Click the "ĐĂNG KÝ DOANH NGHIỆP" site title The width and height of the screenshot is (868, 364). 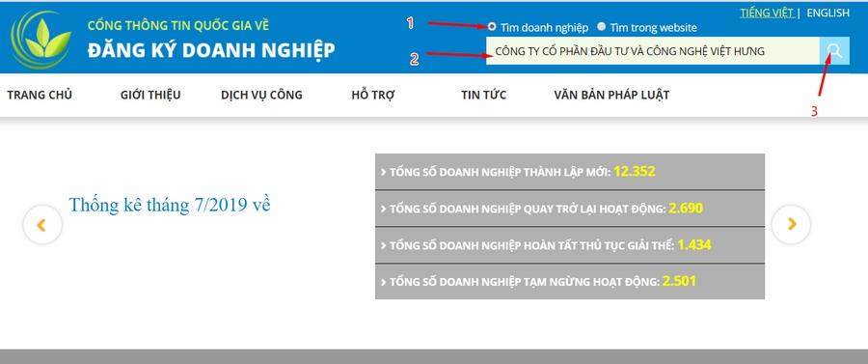point(211,50)
